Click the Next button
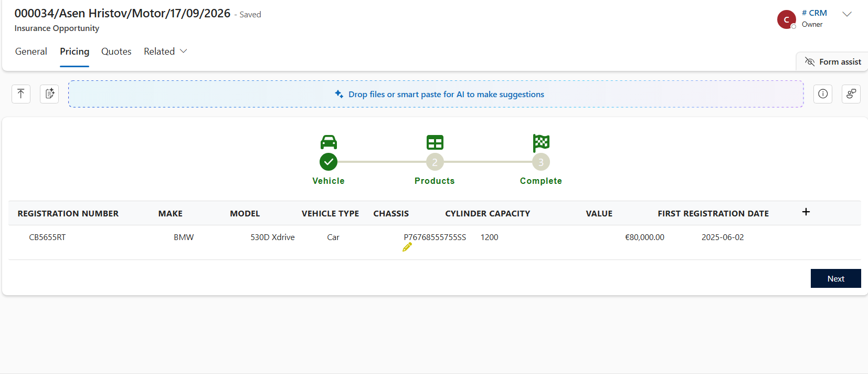 coord(835,278)
